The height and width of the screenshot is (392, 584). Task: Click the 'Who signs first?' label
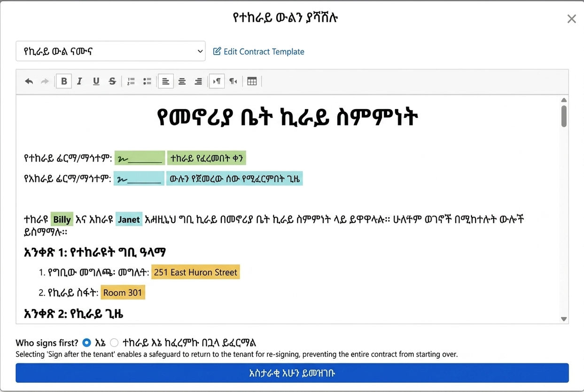[x=47, y=343]
